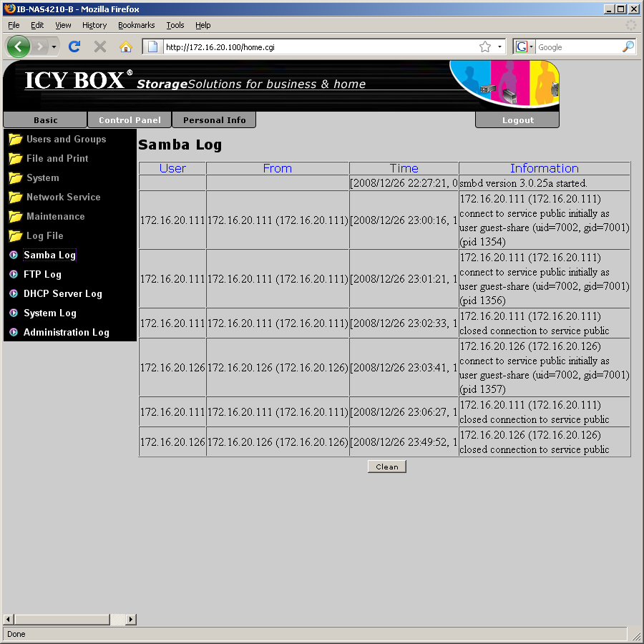Switch to the Control Panel tab
Screen dimensions: 644x644
point(130,120)
